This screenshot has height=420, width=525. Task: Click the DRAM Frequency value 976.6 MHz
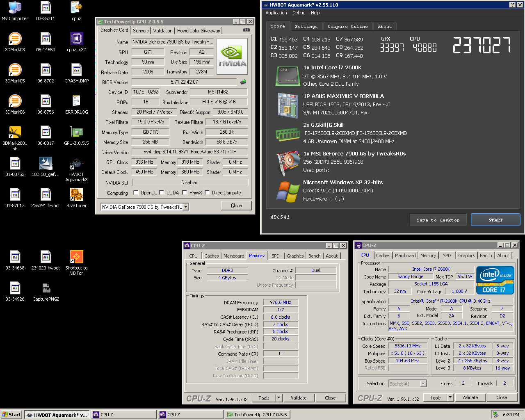coord(281,302)
